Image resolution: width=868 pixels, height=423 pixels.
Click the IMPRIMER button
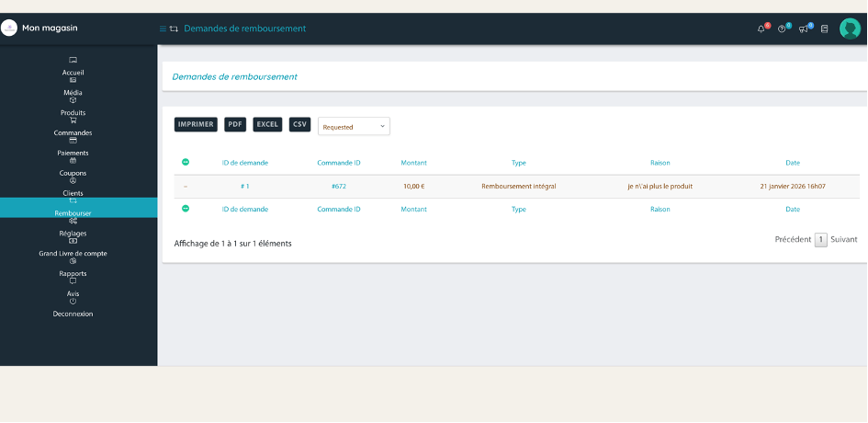coord(196,125)
